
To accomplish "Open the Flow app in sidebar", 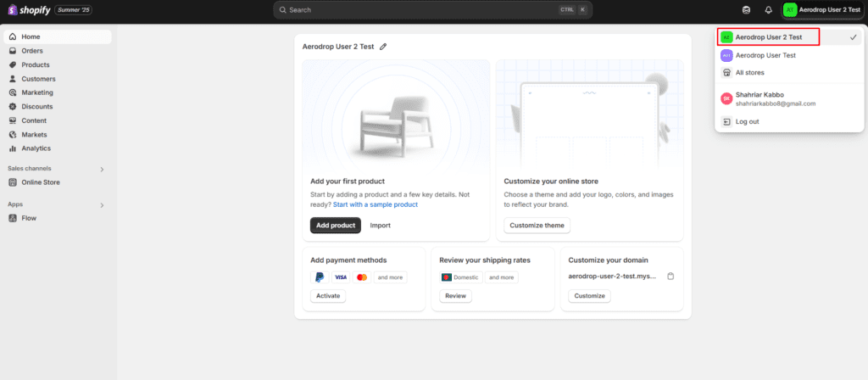I will pos(29,218).
